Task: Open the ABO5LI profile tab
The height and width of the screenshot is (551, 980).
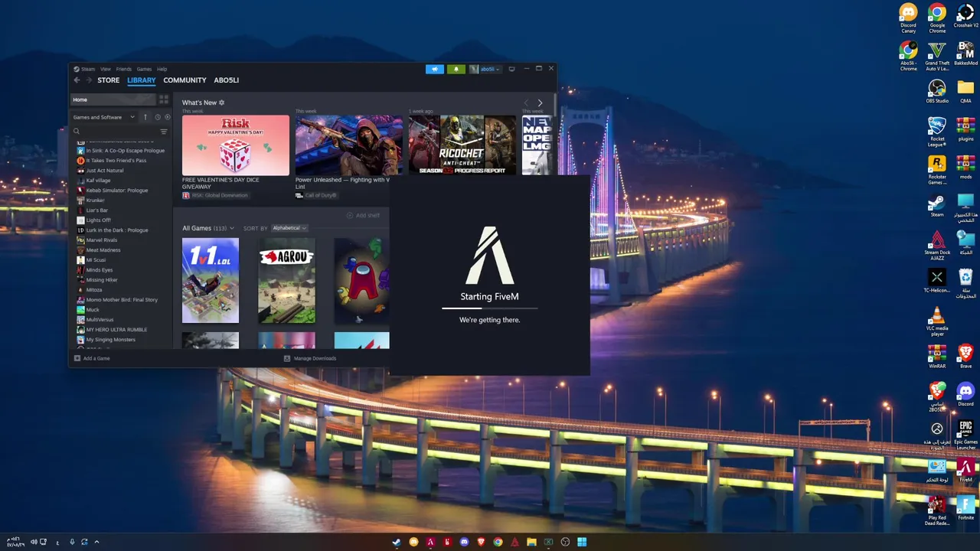Action: (227, 80)
